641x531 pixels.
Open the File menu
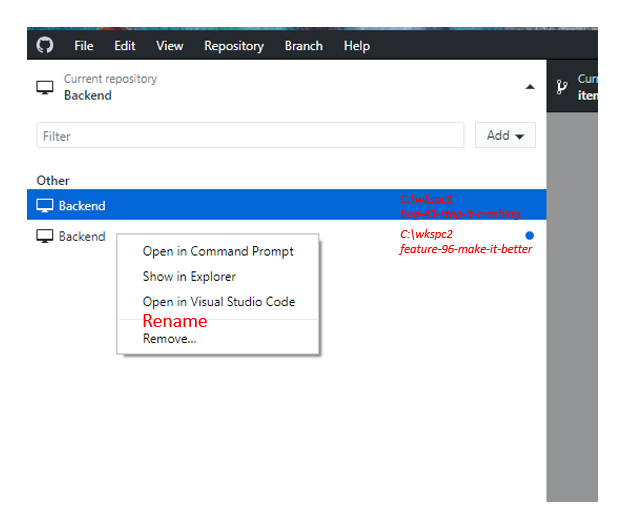(x=84, y=46)
